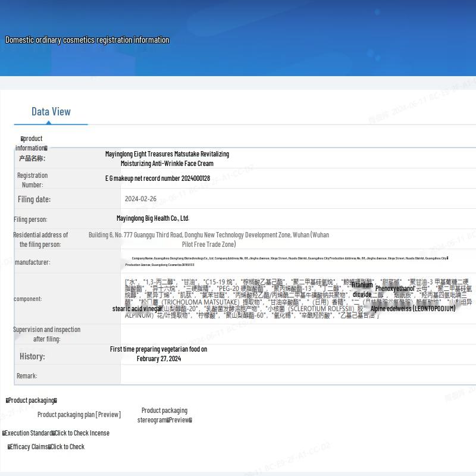This screenshot has height=476, width=476.
Task: Click the residential address Building 6, No. 777 text
Action: click(209, 240)
